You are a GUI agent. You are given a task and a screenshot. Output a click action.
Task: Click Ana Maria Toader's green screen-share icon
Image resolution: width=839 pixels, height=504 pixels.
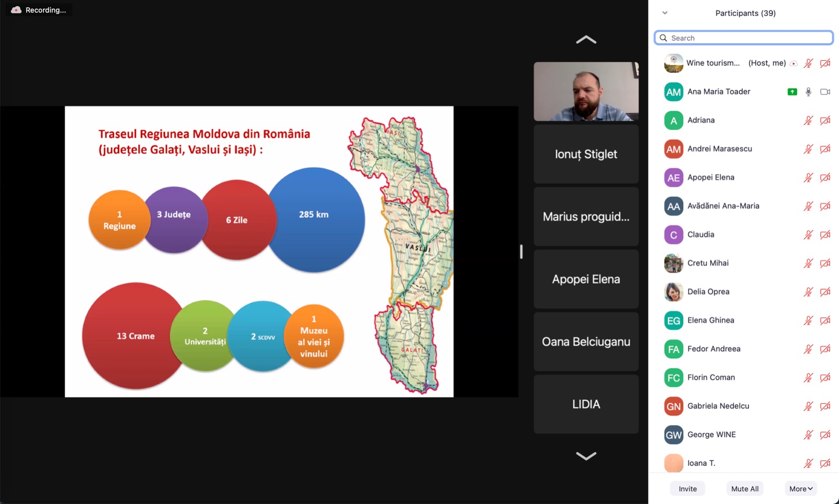792,92
